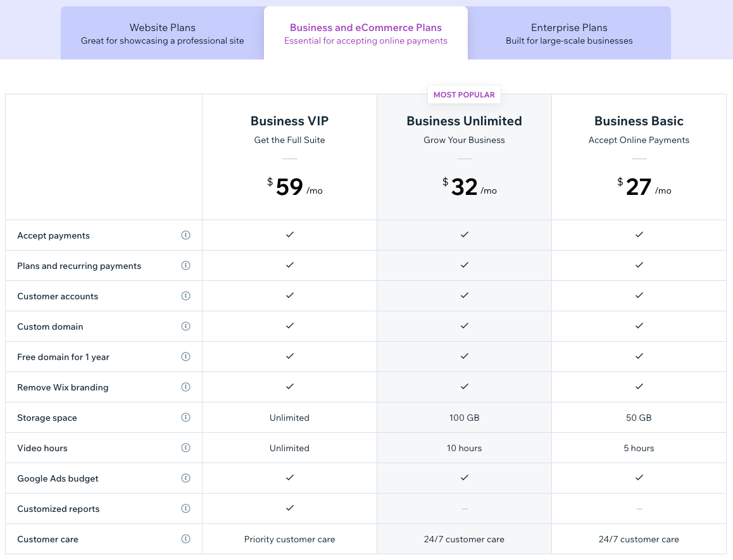The image size is (733, 560).
Task: Show info about Google Ads budget
Action: pyautogui.click(x=185, y=478)
